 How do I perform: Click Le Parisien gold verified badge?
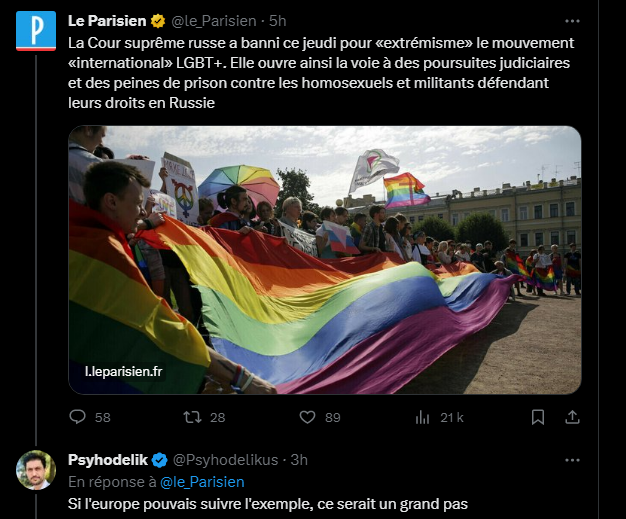point(158,21)
